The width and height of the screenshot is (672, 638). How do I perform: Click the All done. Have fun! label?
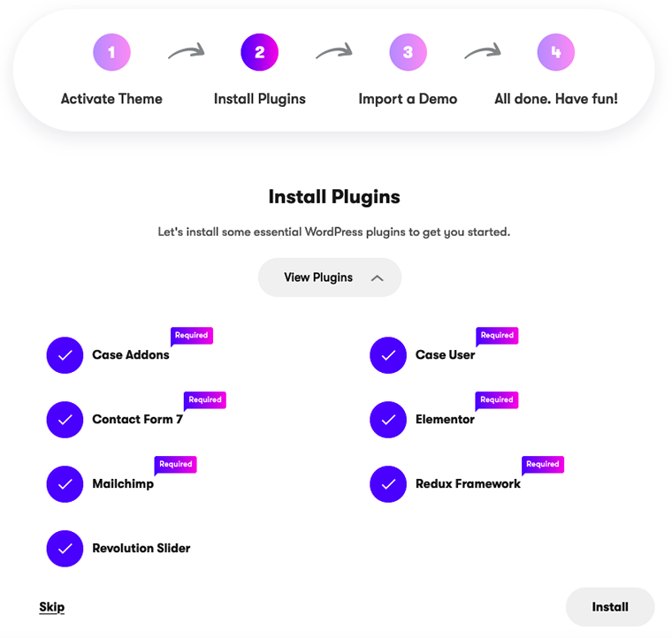click(556, 99)
